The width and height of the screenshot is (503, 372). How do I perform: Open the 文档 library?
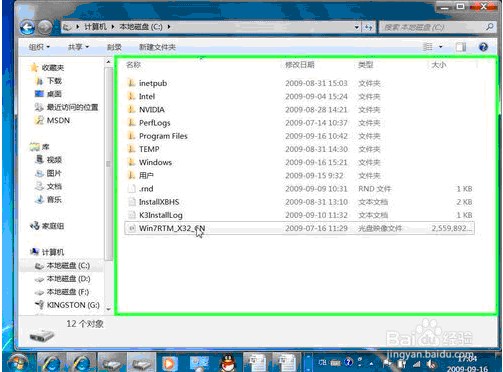click(x=54, y=186)
